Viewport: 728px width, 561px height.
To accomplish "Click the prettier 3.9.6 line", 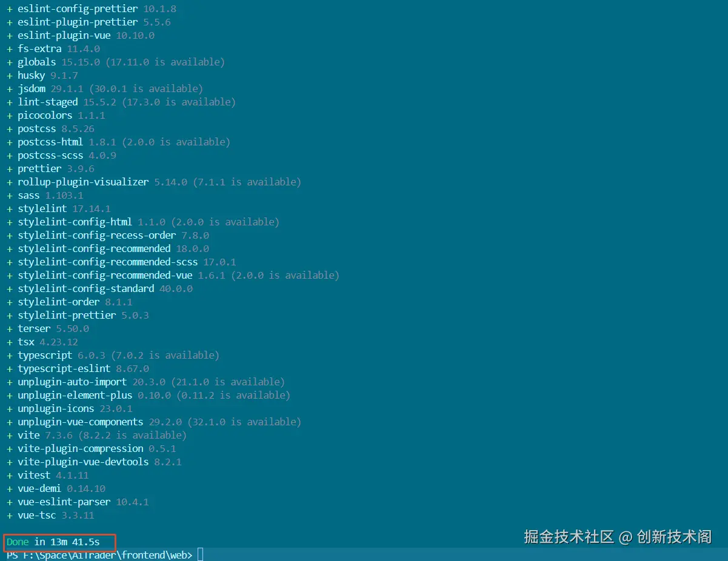I will pyautogui.click(x=50, y=169).
